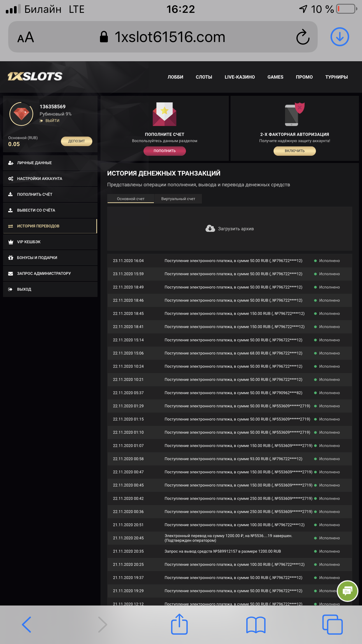Click the Запрос администратору mail icon
Viewport: 362px width, 644px height.
[x=10, y=273]
